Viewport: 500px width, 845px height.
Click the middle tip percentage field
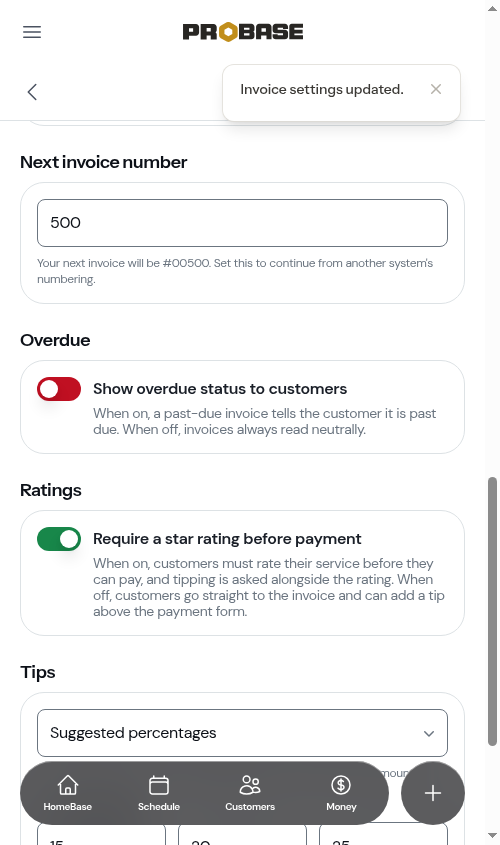(242, 834)
